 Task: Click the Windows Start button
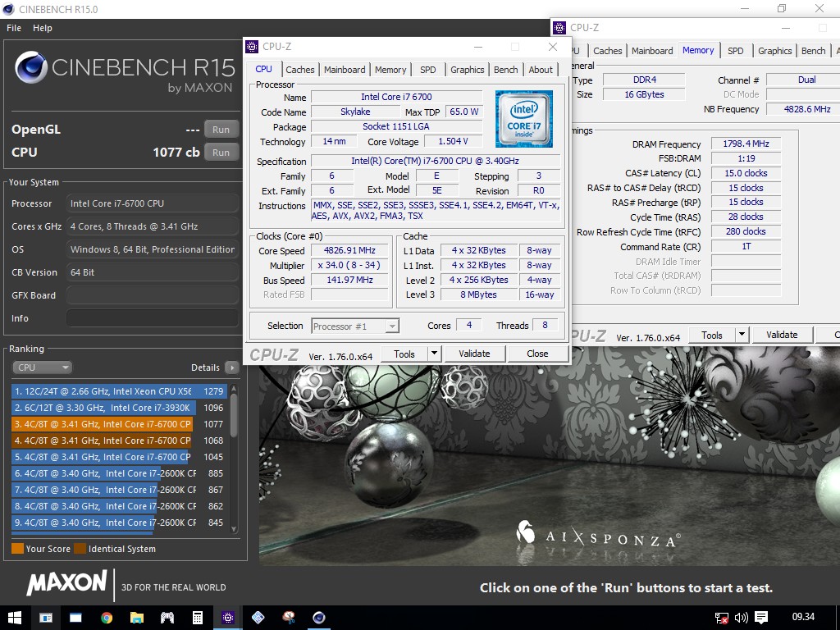point(15,618)
